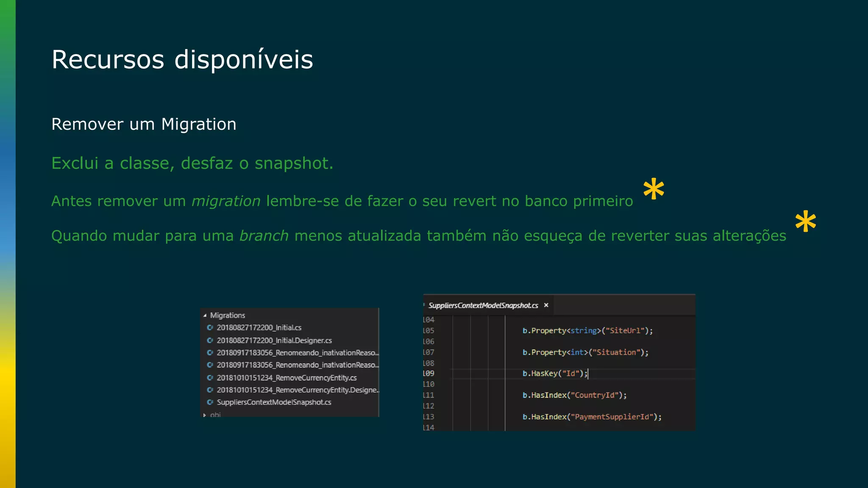Click C# icon beside RemoveCurrencyEntity.cs
Screen dimensions: 868x488
(x=210, y=377)
